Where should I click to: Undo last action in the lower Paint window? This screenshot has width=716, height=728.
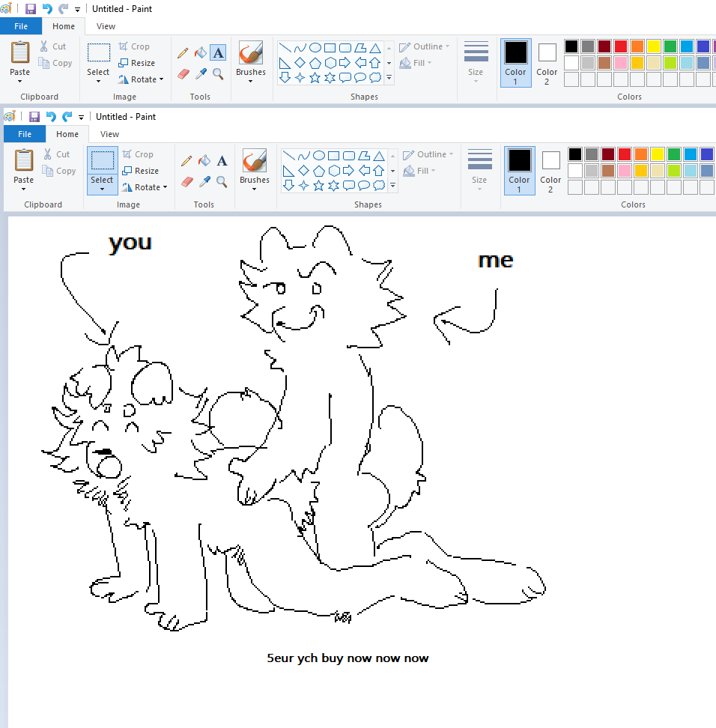click(51, 117)
